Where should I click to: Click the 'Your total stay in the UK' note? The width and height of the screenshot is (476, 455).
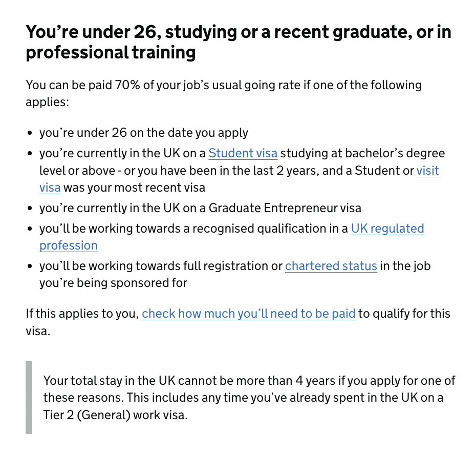tap(249, 398)
